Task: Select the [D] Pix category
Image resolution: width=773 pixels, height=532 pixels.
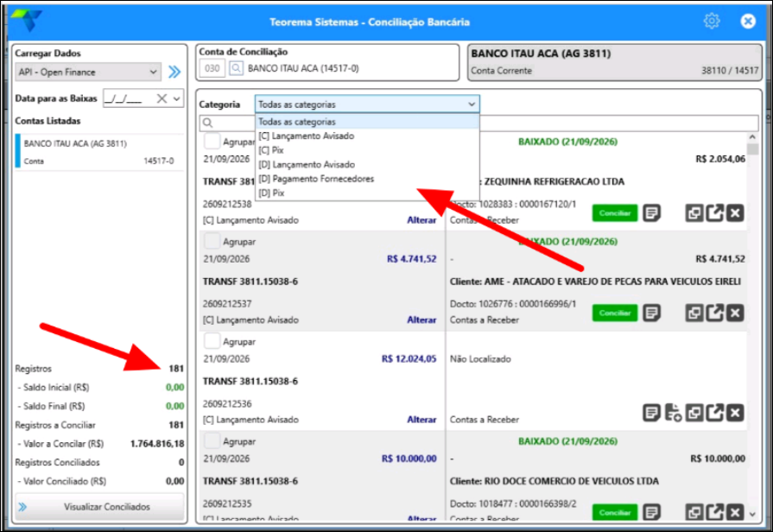Action: coord(367,193)
